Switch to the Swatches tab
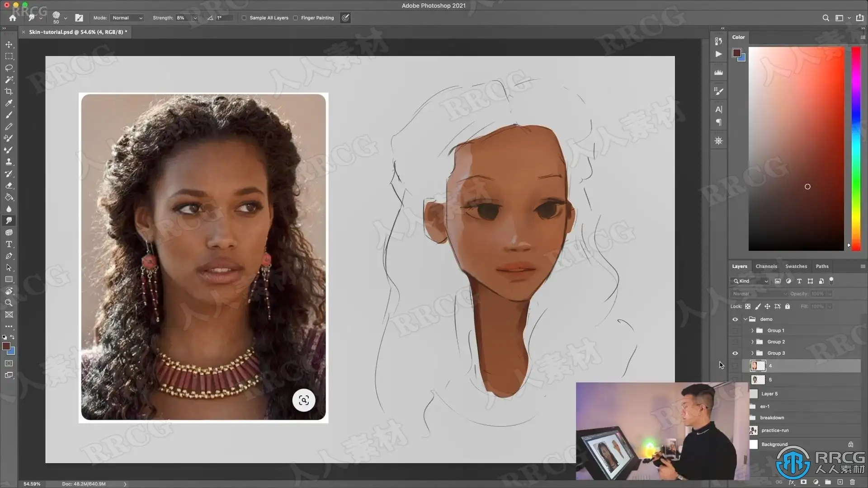 pos(796,266)
